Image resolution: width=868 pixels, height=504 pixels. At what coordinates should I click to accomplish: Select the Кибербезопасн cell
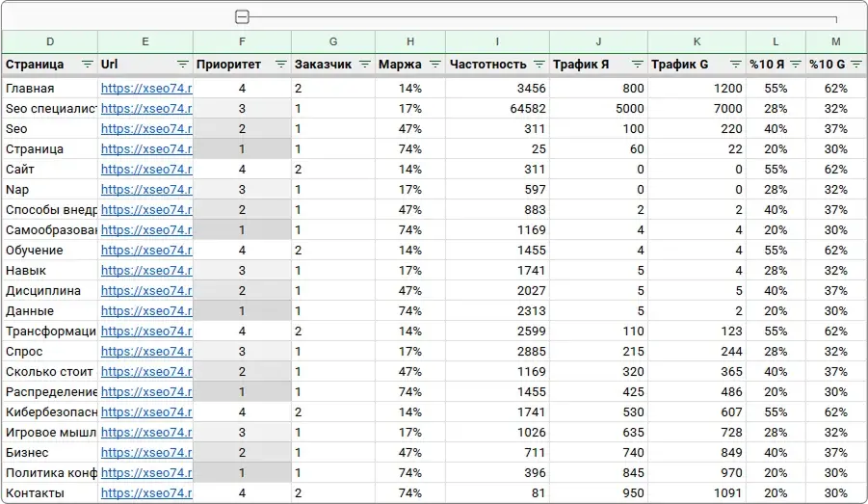coord(50,412)
